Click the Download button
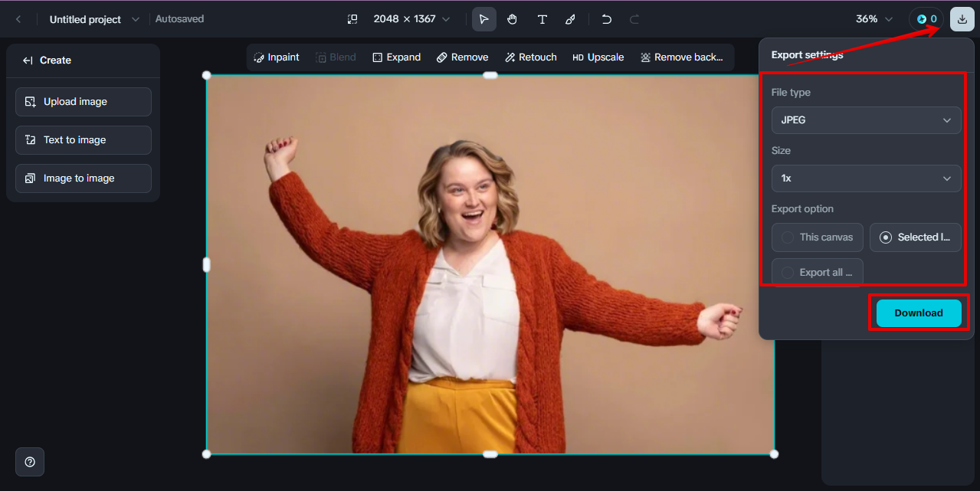Viewport: 980px width, 491px height. point(919,313)
